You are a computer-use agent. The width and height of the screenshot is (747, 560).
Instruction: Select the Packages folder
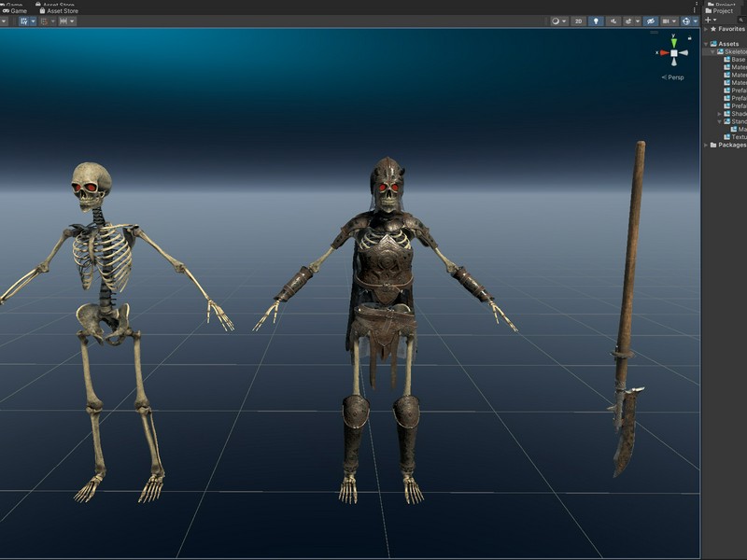coord(727,145)
